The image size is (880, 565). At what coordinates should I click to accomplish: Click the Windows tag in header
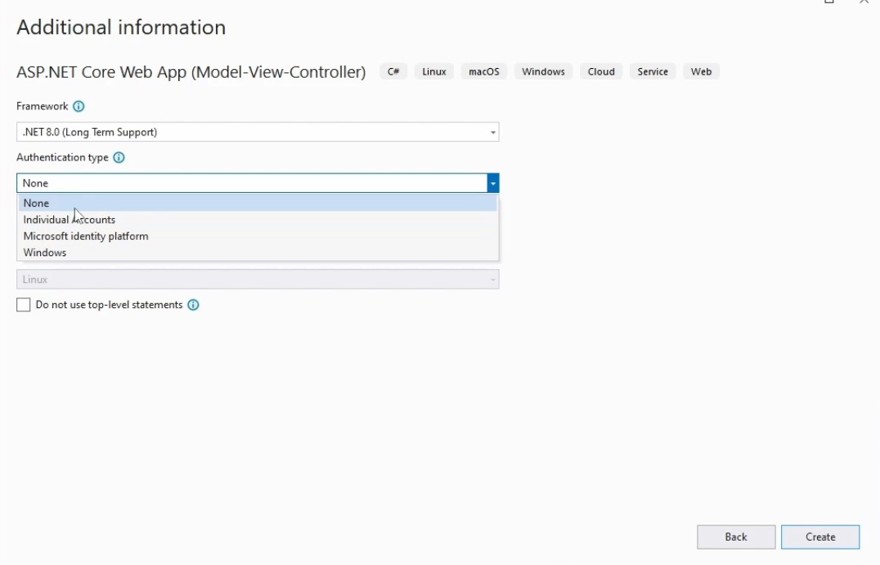pos(543,72)
